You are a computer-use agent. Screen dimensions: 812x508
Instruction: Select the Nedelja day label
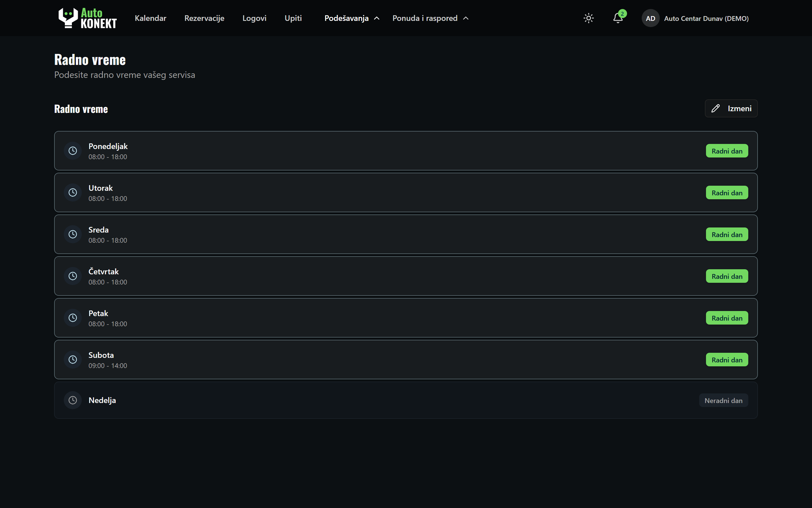[x=102, y=400]
